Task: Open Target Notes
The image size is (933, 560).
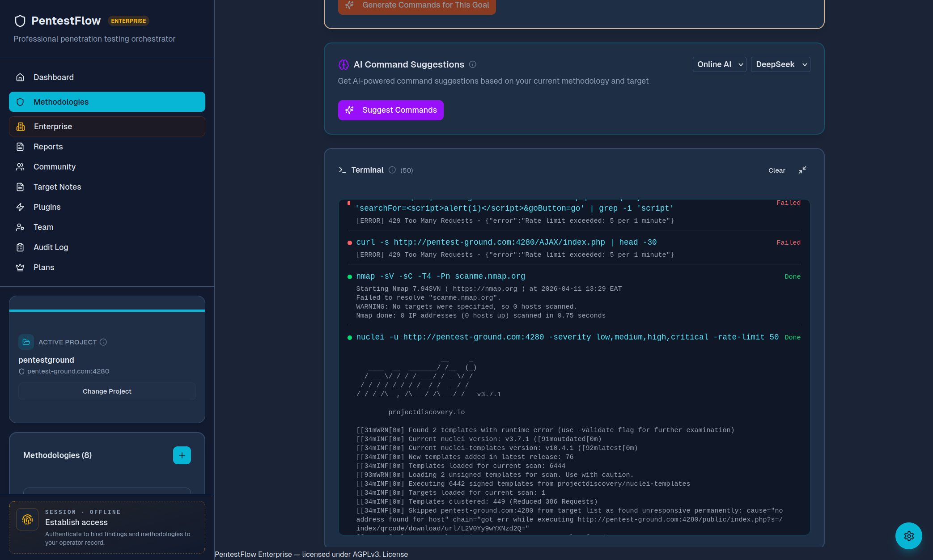Action: coord(107,187)
